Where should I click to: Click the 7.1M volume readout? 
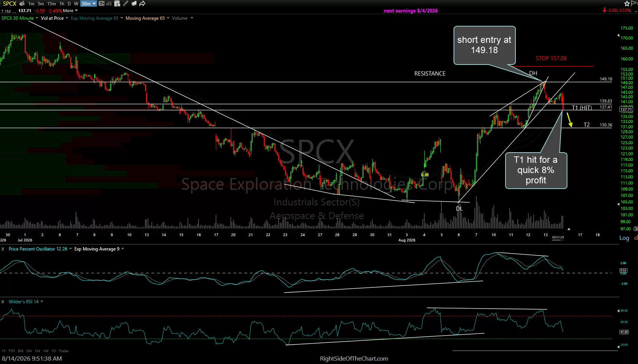click(x=6, y=11)
